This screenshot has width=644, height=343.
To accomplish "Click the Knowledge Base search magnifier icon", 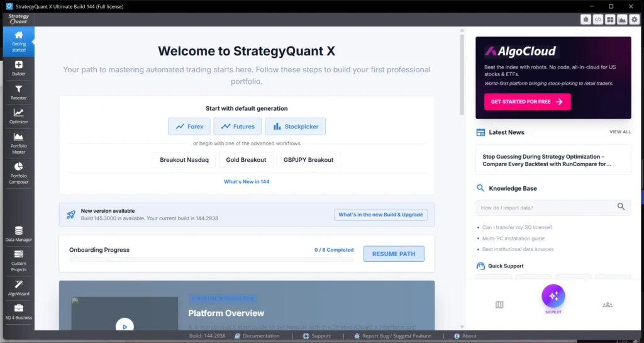I will 621,206.
